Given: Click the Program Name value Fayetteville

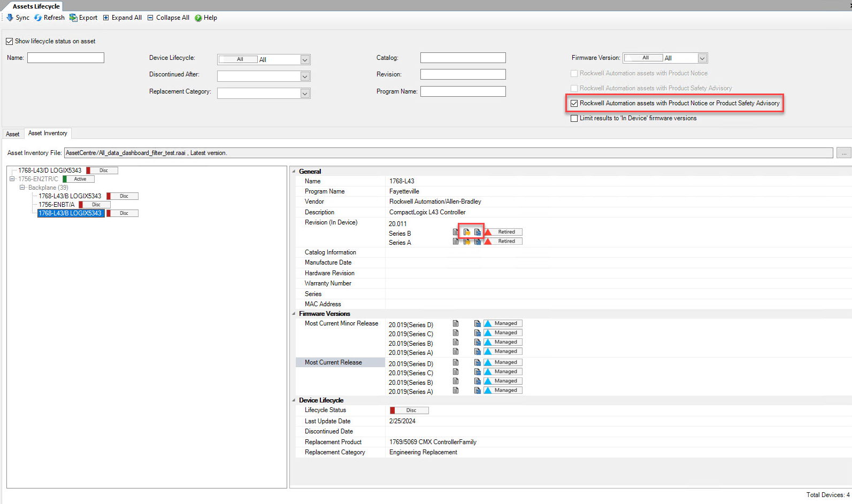Looking at the screenshot, I should click(x=404, y=191).
